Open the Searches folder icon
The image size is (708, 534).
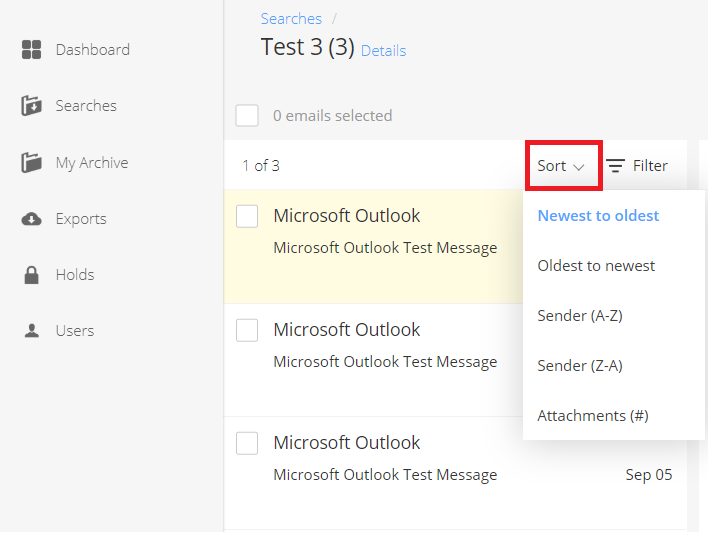(31, 106)
